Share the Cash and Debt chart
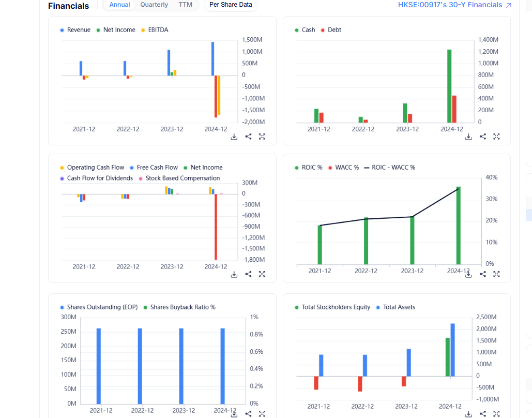532x418 pixels. click(x=483, y=137)
